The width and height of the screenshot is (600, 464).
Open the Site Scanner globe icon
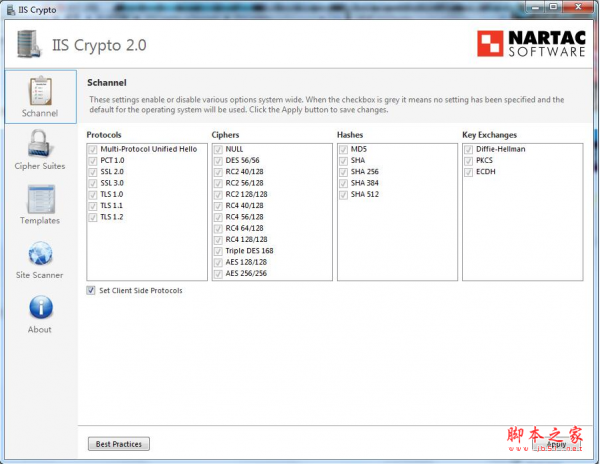coord(40,253)
